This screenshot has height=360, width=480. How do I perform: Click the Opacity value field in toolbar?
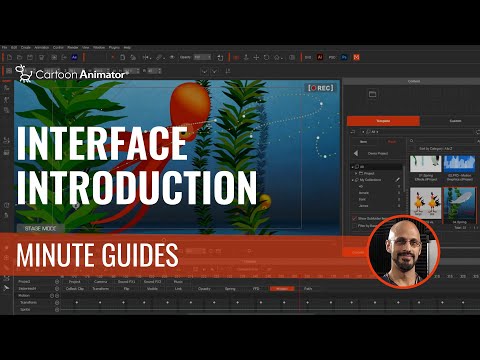tap(202, 57)
